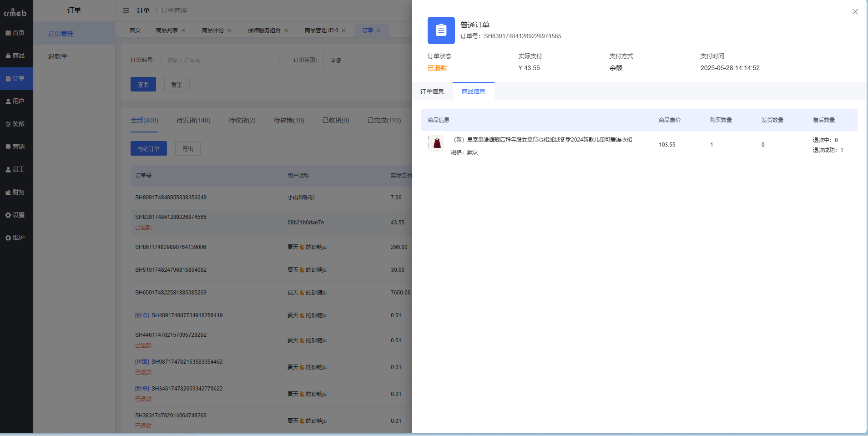The width and height of the screenshot is (868, 436).
Task: Open the 商品 module from the sidebar
Action: (x=16, y=56)
